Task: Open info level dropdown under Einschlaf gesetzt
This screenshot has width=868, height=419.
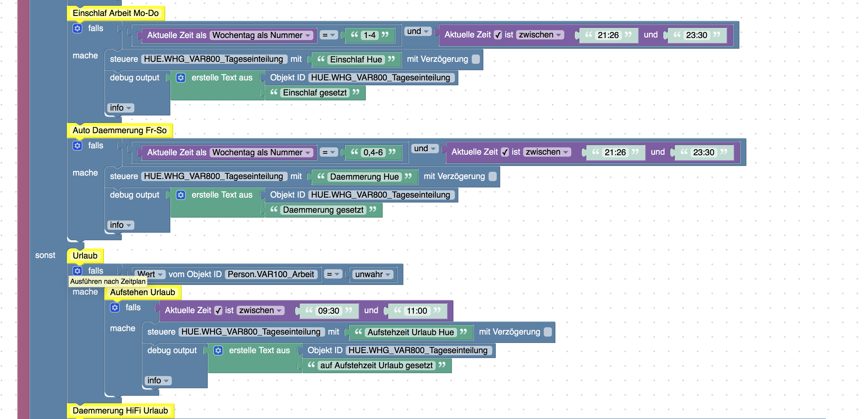Action: pos(120,108)
